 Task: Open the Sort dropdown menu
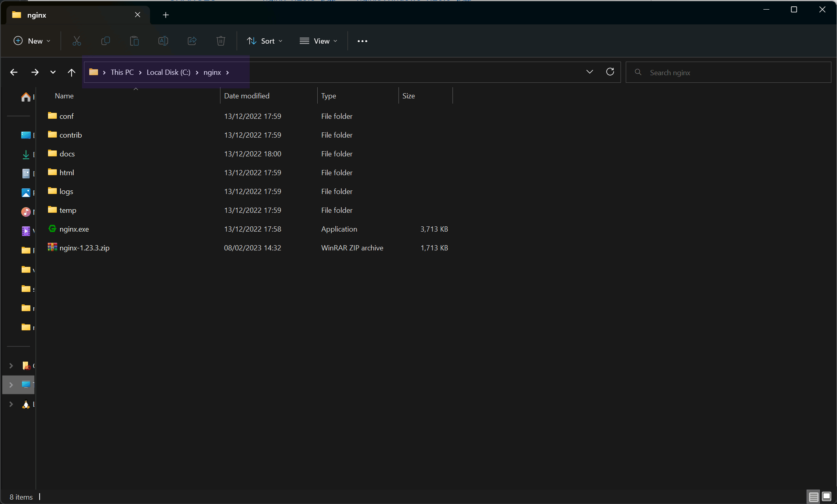[265, 41]
